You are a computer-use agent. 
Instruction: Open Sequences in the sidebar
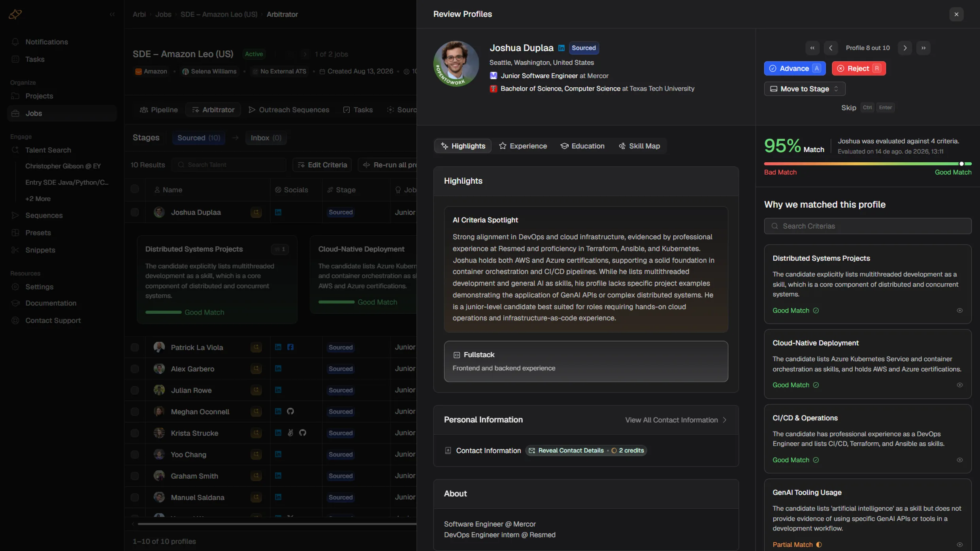coord(44,215)
